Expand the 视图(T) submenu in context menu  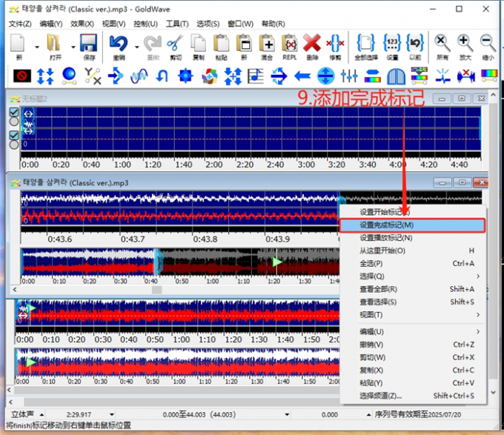(x=478, y=315)
